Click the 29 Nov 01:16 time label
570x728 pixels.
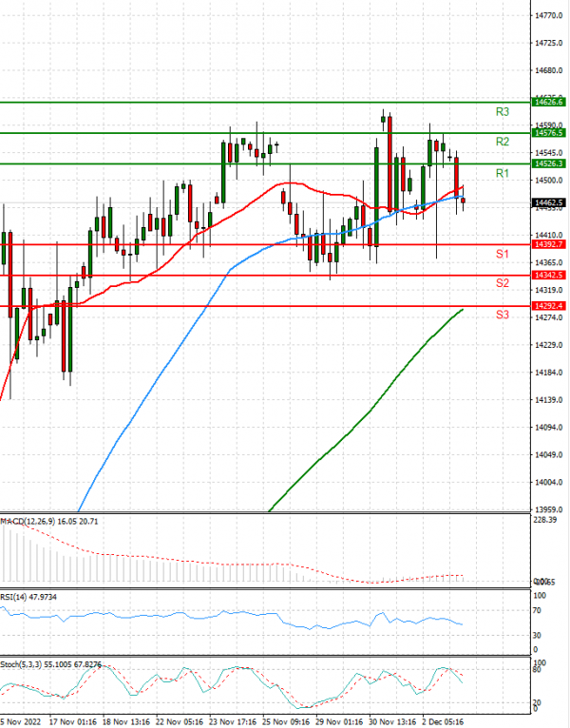pos(339,722)
